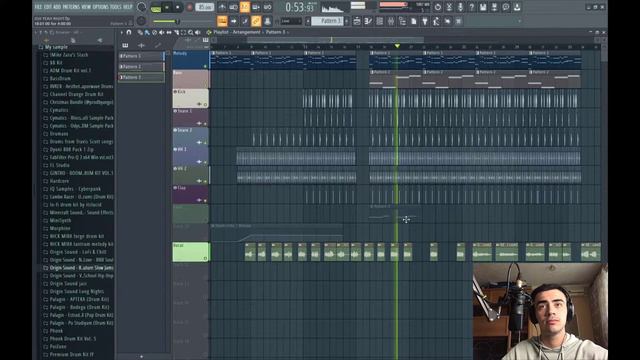Screen dimensions: 640x360
Task: Select the Clap track header
Action: (x=191, y=194)
